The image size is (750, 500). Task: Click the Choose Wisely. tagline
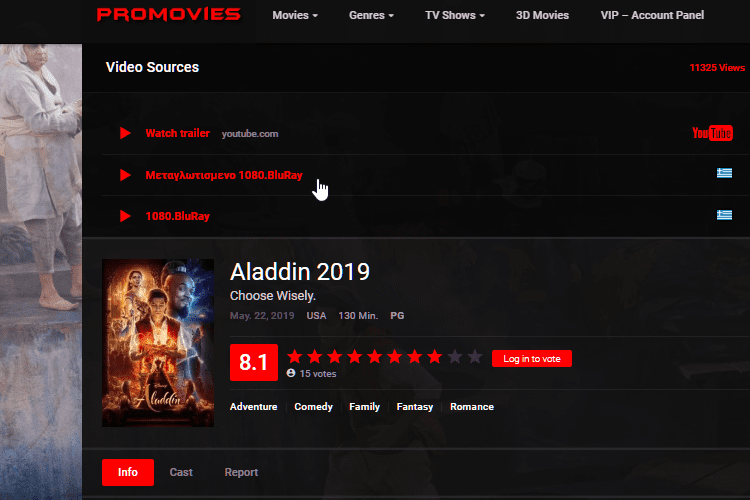[273, 296]
